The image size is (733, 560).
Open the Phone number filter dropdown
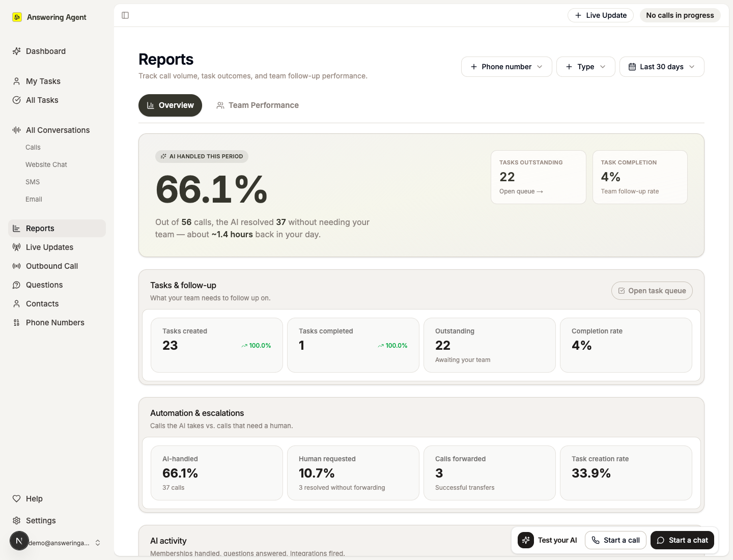click(506, 67)
